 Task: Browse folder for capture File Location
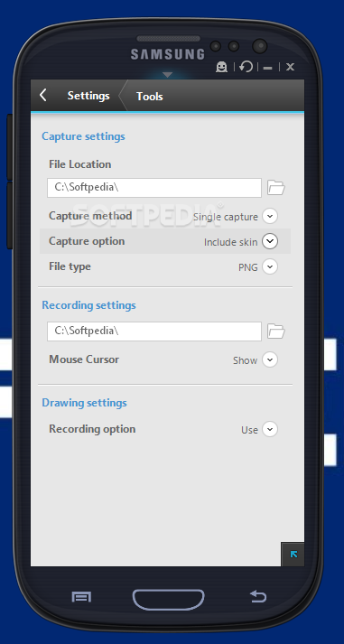276,188
